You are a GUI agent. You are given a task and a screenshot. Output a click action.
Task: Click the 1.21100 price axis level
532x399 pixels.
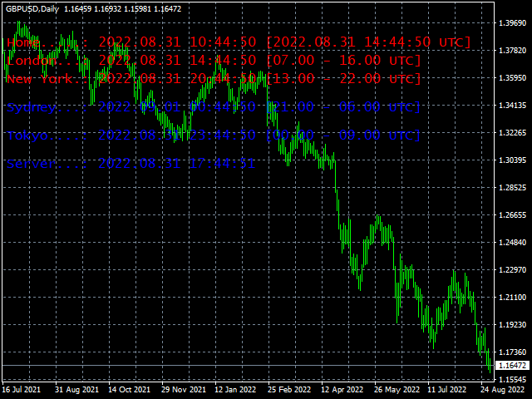511,297
